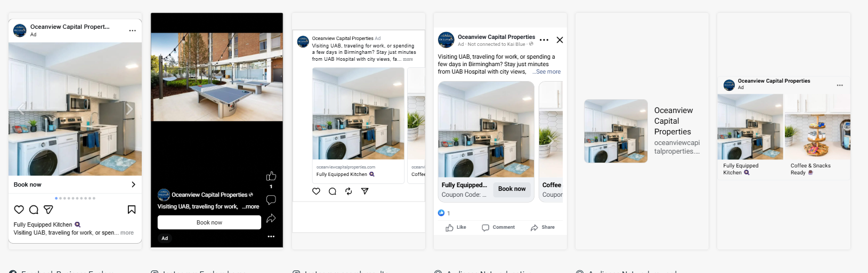Click the repost arrows icon in the Explore preview
Screen dimensions: 868x273
point(348,191)
